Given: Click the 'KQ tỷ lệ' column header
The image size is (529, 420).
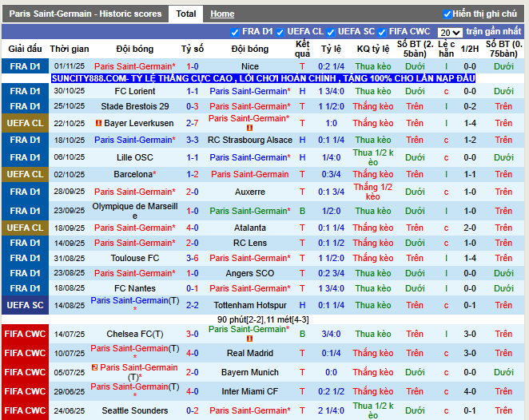Looking at the screenshot, I should click(x=373, y=49).
